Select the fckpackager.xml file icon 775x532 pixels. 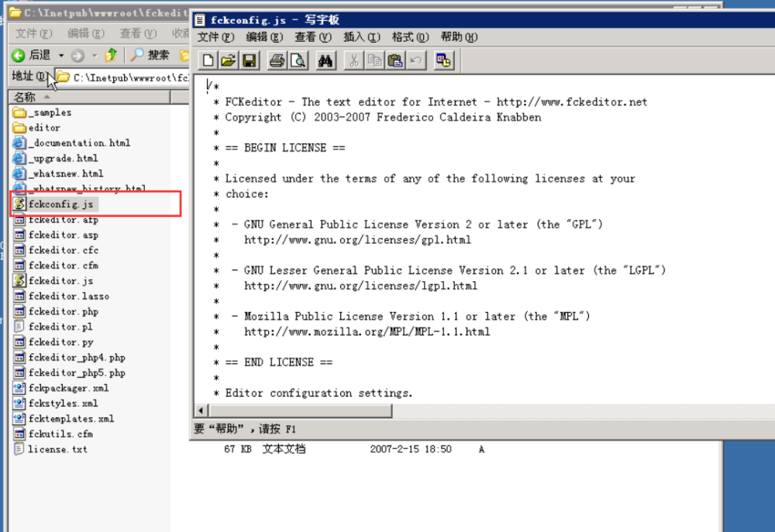click(19, 388)
